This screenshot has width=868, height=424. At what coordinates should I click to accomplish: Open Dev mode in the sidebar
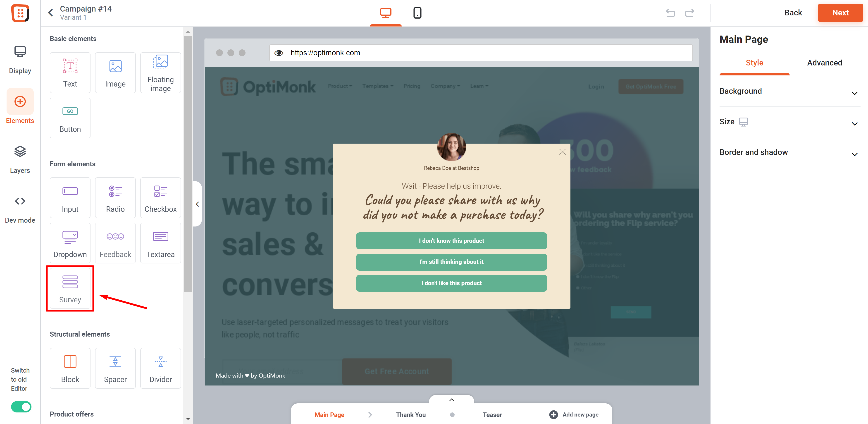pos(20,210)
